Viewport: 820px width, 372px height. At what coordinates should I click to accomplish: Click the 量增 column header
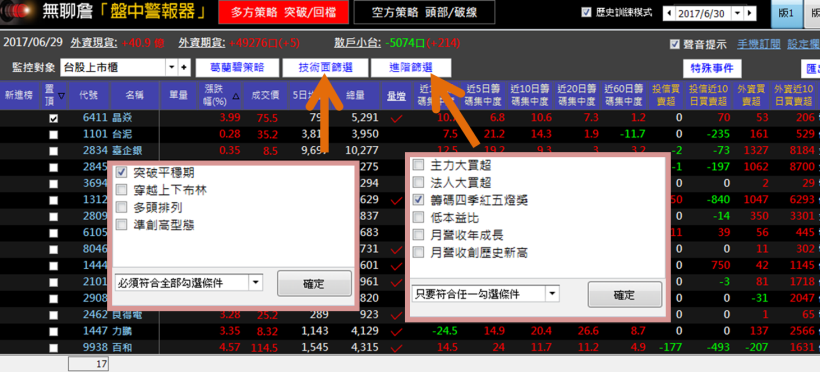click(x=397, y=95)
